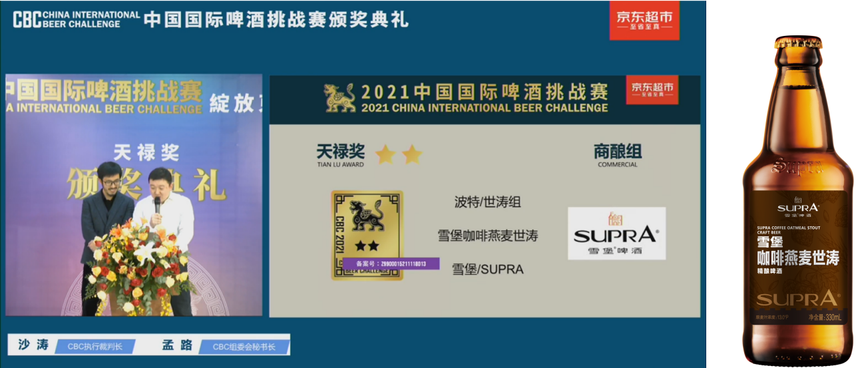Open the presenters video thumbnail
This screenshot has width=868, height=368.
(x=134, y=194)
